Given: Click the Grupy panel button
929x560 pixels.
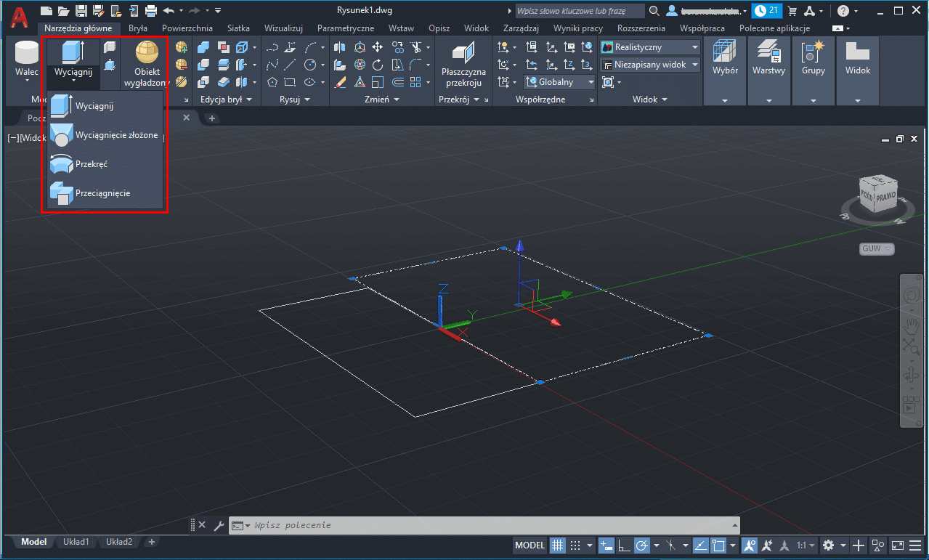Looking at the screenshot, I should pyautogui.click(x=813, y=71).
